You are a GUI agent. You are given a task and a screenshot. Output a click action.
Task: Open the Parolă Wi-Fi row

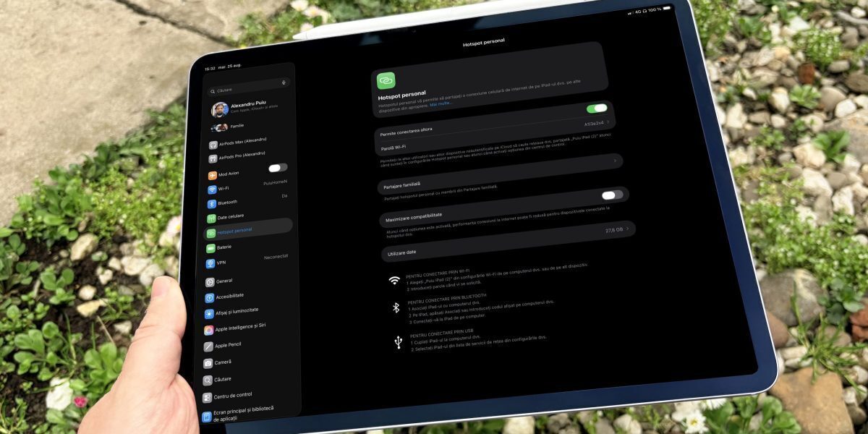496,135
